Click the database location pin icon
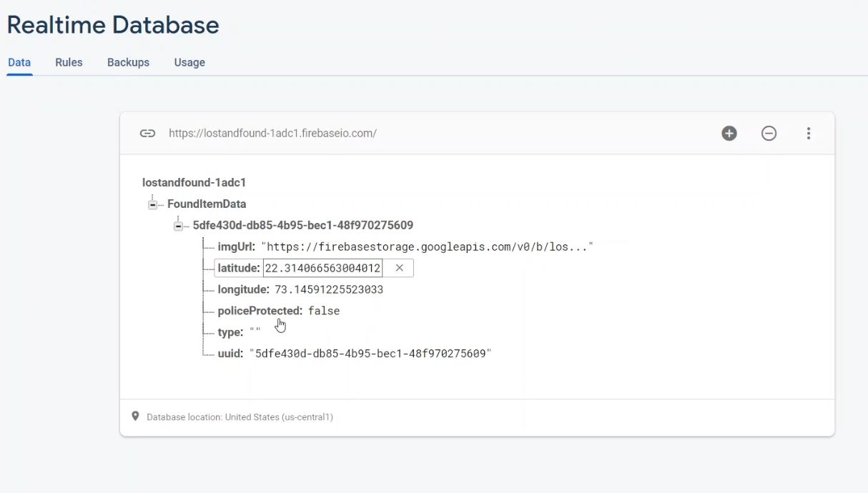 click(x=135, y=416)
